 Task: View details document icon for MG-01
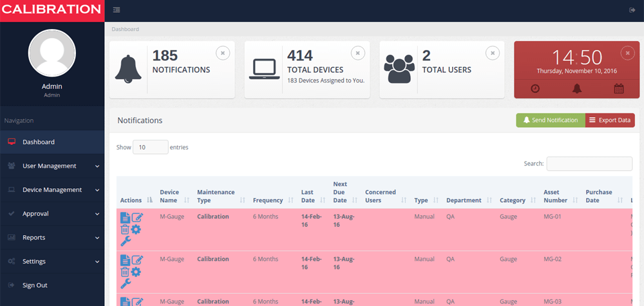[x=126, y=217]
